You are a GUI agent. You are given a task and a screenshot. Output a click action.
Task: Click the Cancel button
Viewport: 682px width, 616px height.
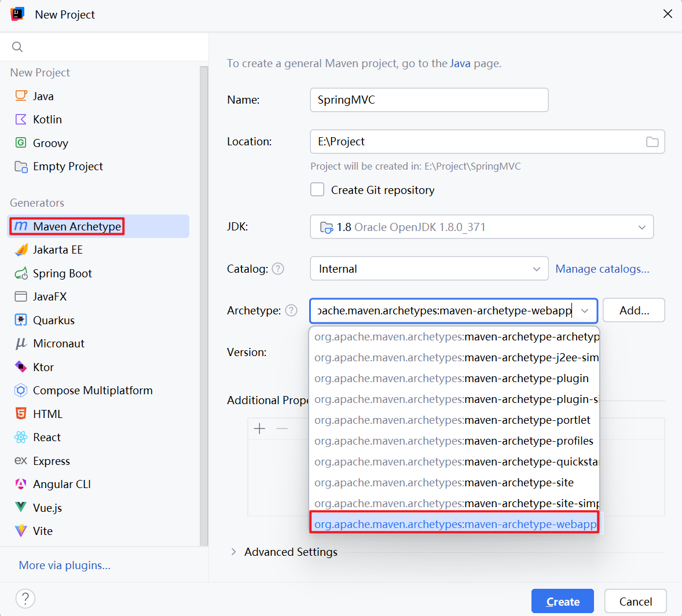coord(636,601)
